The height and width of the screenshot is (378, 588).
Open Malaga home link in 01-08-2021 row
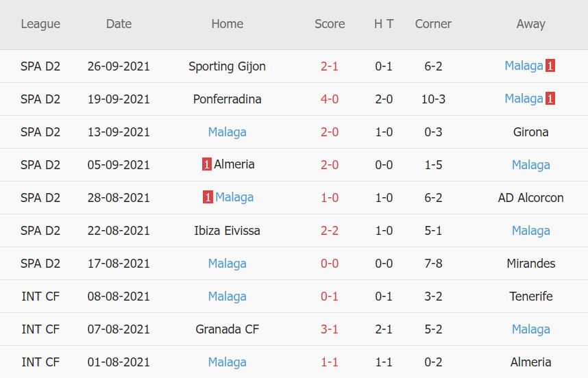[x=227, y=362]
